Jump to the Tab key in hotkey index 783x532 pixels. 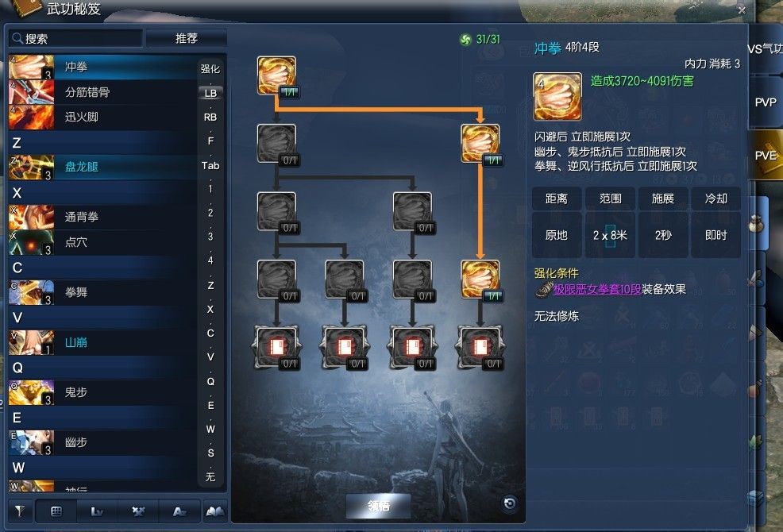(210, 165)
